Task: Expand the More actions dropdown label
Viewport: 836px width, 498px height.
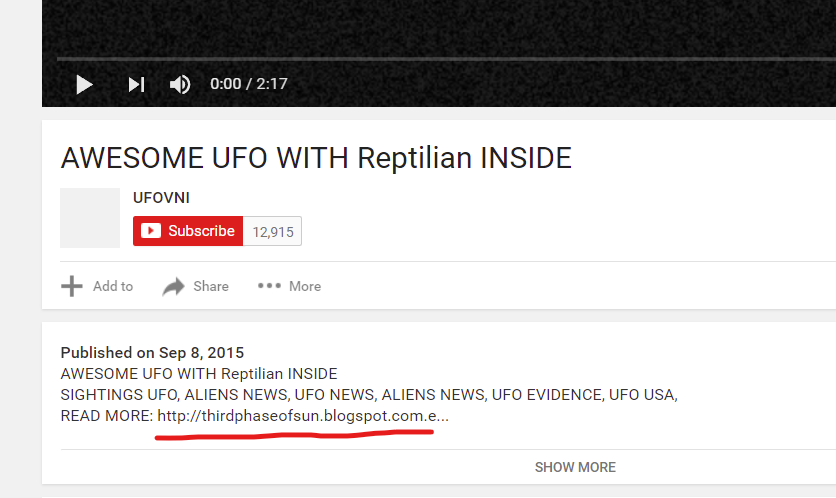Action: pos(305,286)
